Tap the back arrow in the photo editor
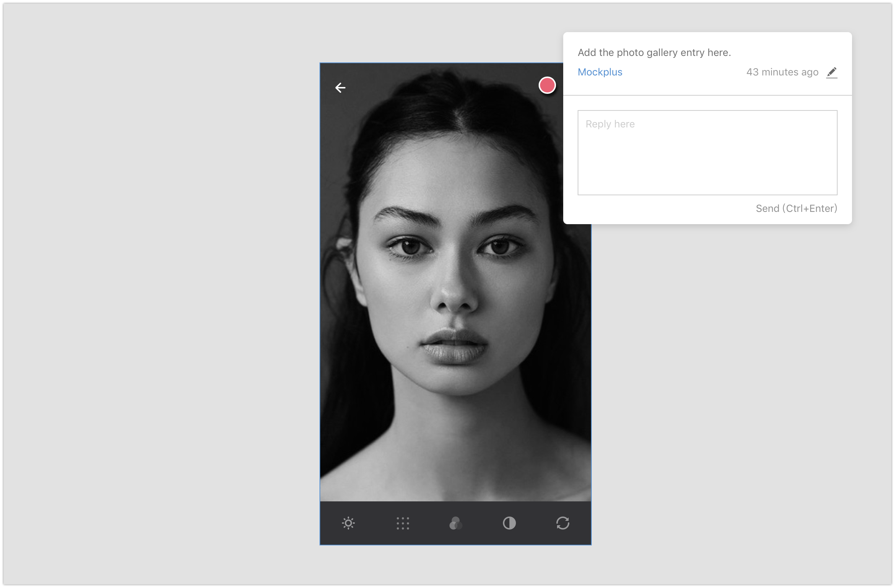Viewport: 895px width, 588px height. click(x=340, y=88)
